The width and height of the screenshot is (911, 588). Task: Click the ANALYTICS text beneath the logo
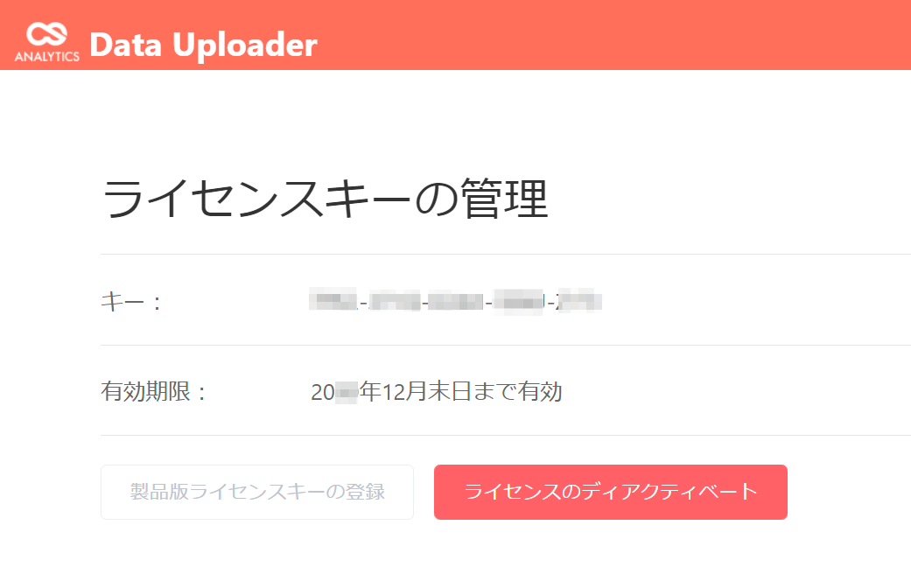coord(47,56)
